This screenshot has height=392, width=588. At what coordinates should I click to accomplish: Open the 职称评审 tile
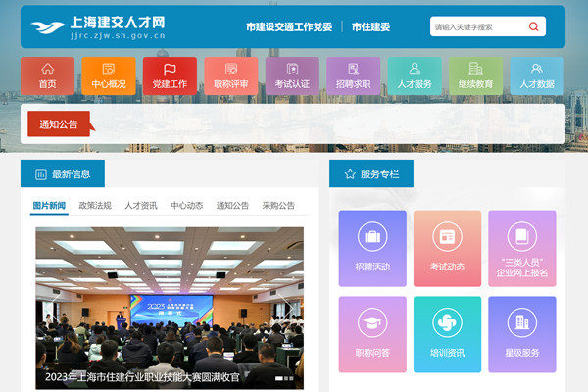point(231,76)
